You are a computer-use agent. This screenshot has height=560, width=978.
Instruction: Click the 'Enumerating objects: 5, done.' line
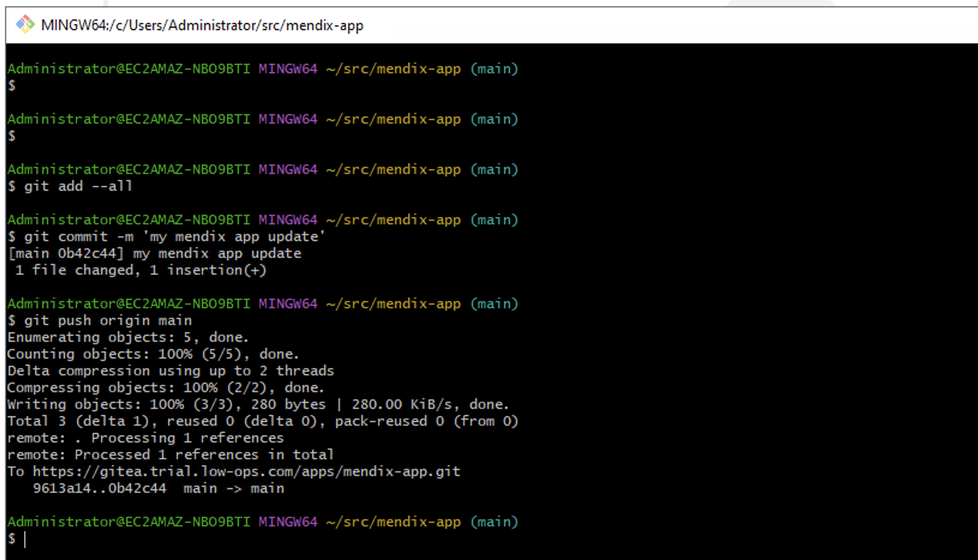128,337
